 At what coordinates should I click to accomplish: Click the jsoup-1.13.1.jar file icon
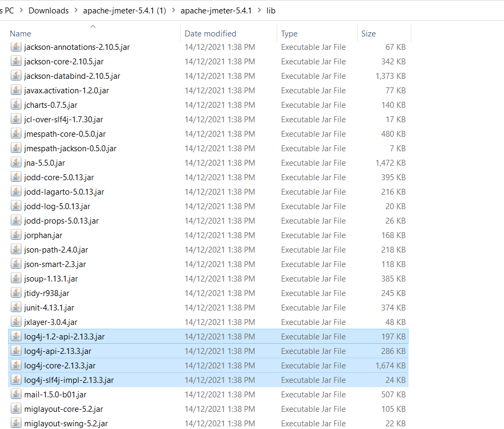pos(16,278)
